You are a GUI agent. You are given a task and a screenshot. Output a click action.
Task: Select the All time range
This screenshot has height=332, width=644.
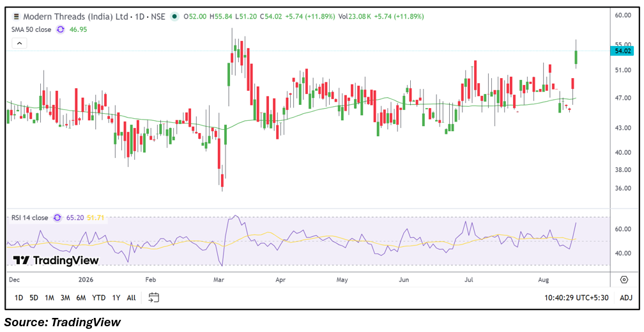pyautogui.click(x=132, y=298)
